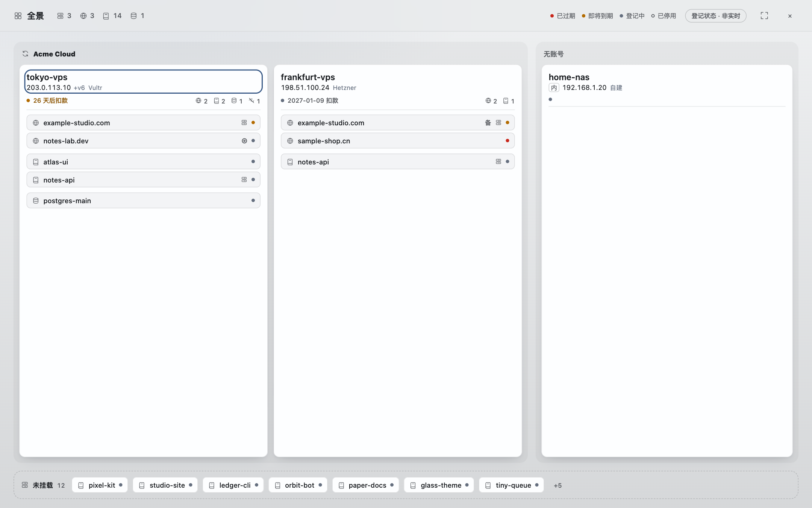Open the glass-theme unmounted chip
This screenshot has height=508, width=812.
[x=439, y=485]
